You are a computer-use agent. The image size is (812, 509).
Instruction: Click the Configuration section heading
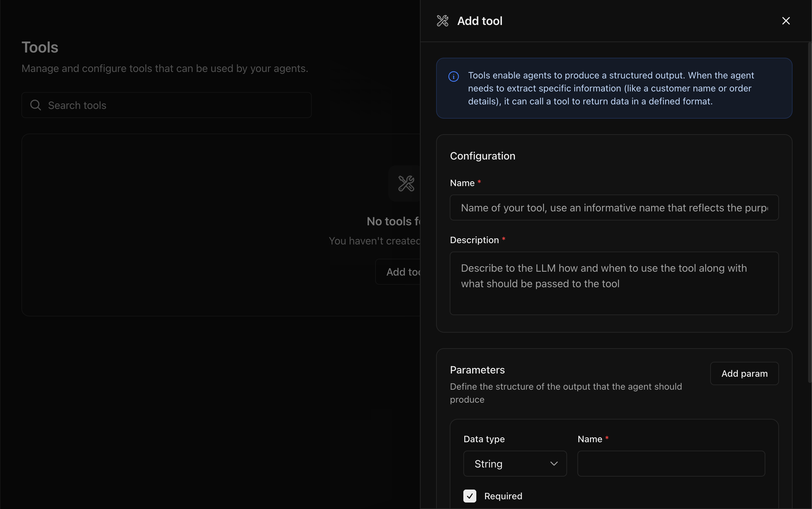[482, 156]
